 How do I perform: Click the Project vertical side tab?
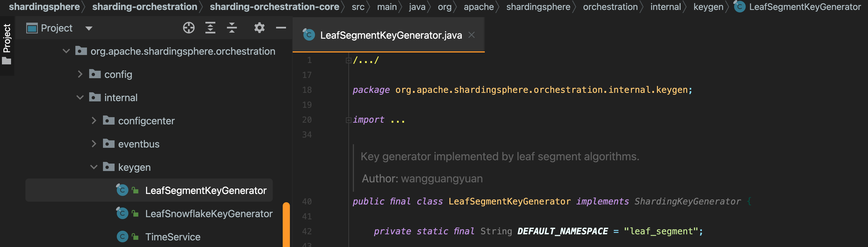(7, 38)
